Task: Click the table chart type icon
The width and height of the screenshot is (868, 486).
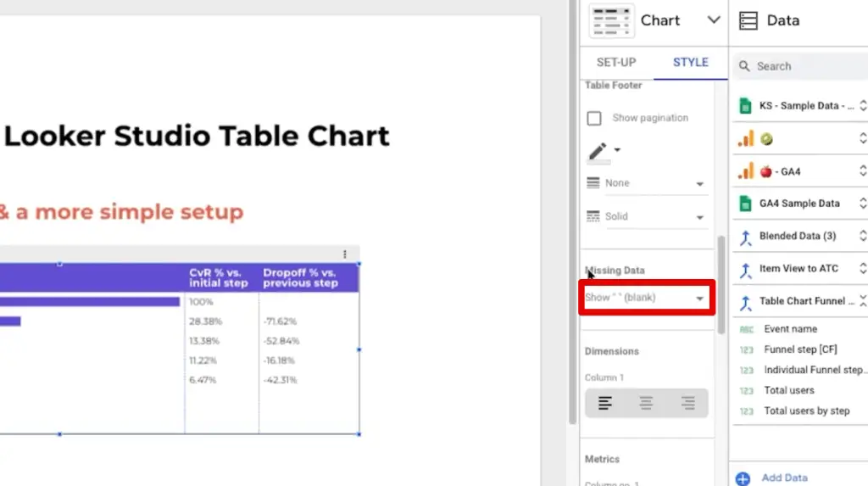Action: pos(611,21)
